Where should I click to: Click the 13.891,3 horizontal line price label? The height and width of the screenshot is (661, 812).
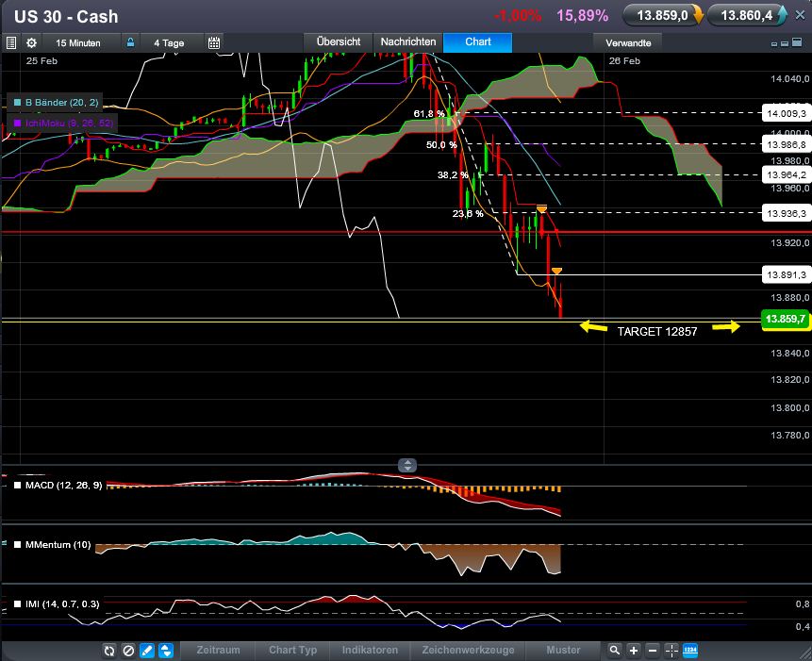[787, 274]
